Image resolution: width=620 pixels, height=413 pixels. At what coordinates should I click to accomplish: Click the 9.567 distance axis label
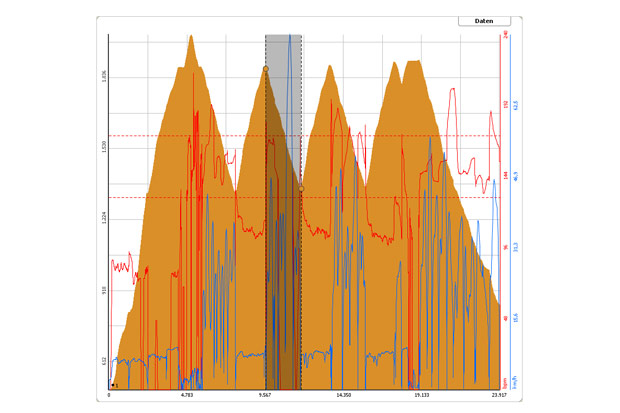(264, 396)
